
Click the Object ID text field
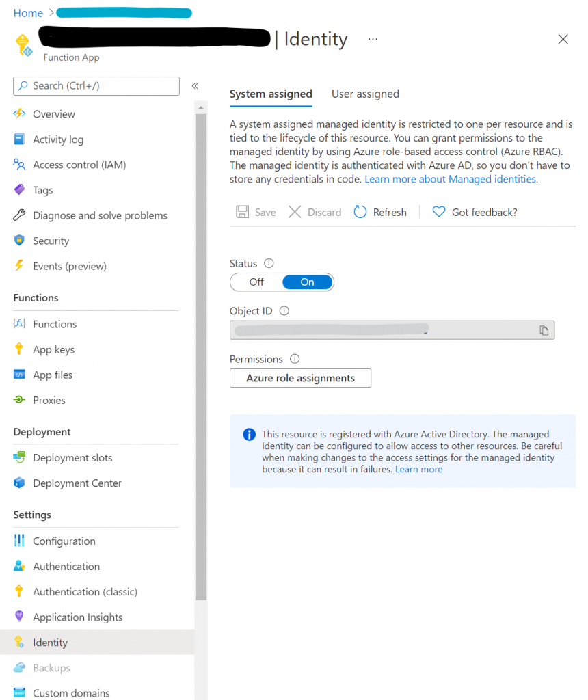pos(392,330)
